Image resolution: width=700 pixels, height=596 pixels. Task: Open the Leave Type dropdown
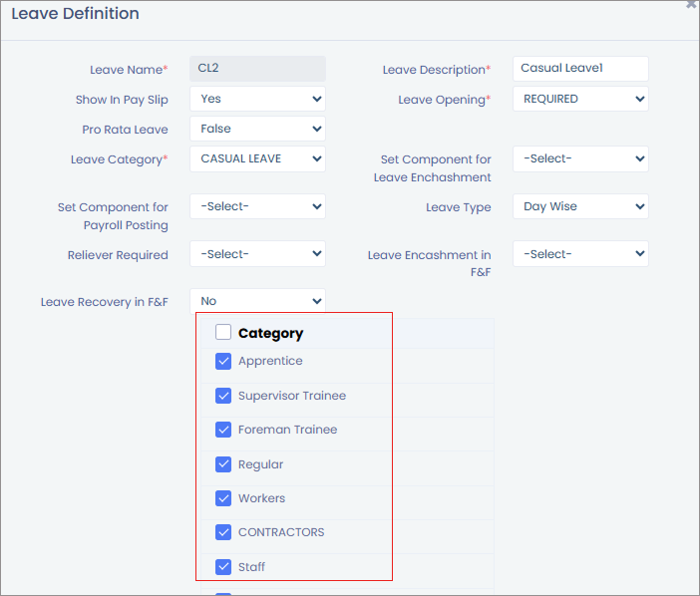580,206
